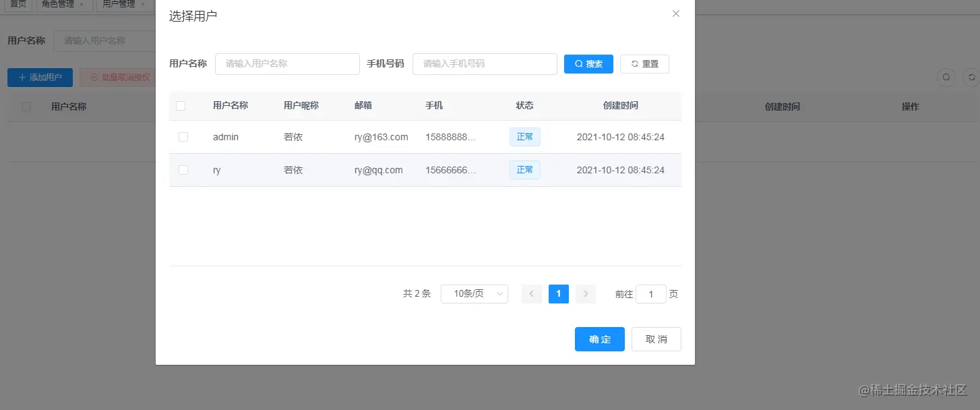Click 15888888 phone cell in admin row
The width and height of the screenshot is (980, 410).
[451, 137]
